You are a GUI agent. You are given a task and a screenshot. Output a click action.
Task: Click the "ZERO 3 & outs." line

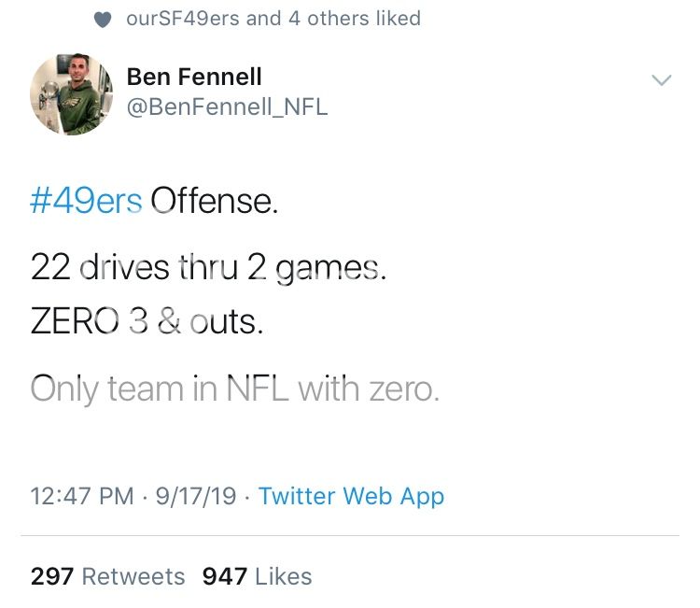point(147,321)
